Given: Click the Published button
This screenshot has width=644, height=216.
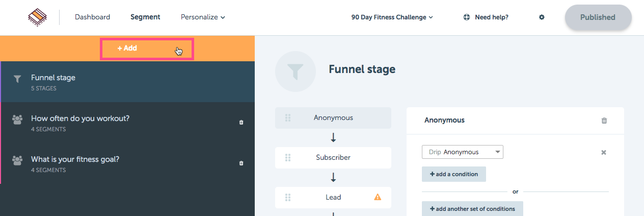Looking at the screenshot, I should click(598, 17).
